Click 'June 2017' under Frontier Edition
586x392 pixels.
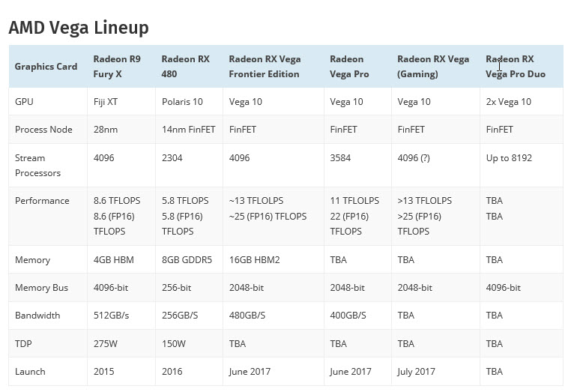(x=250, y=372)
